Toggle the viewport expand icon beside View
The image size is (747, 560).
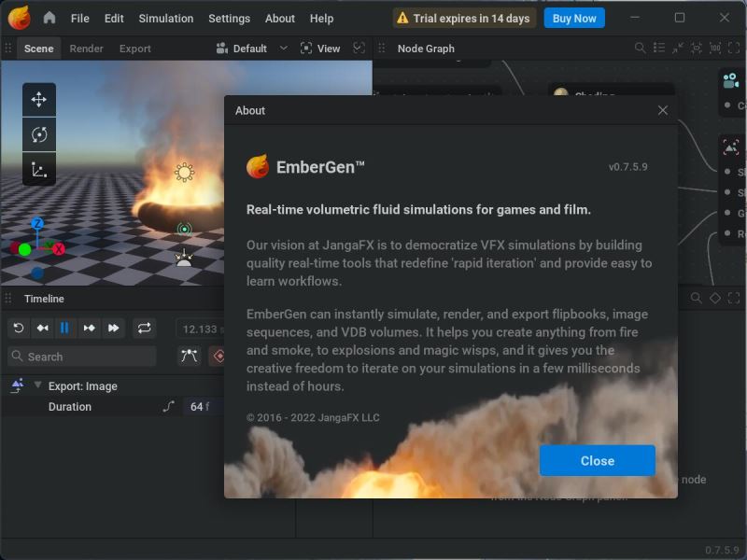coord(359,49)
